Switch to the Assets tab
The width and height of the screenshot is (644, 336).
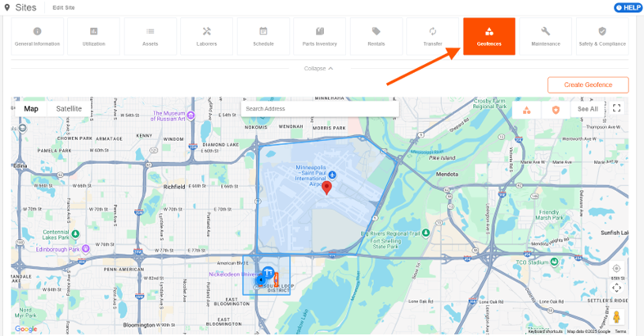151,36
